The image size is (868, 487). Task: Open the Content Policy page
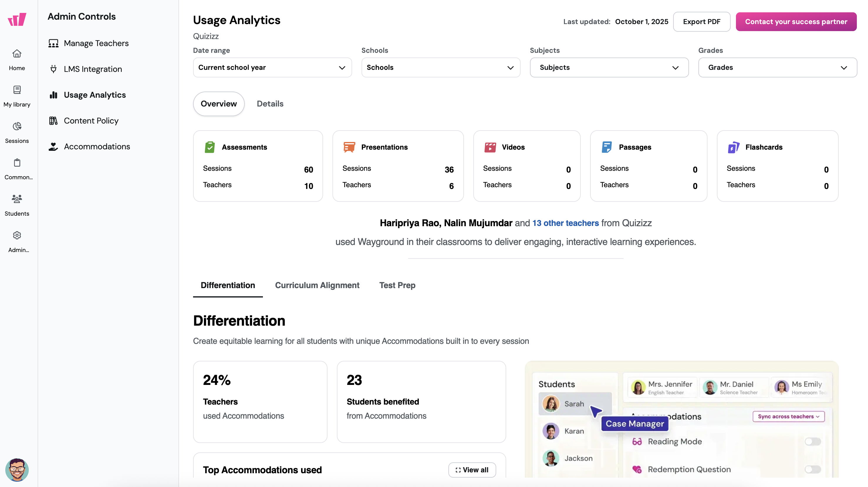pos(91,120)
